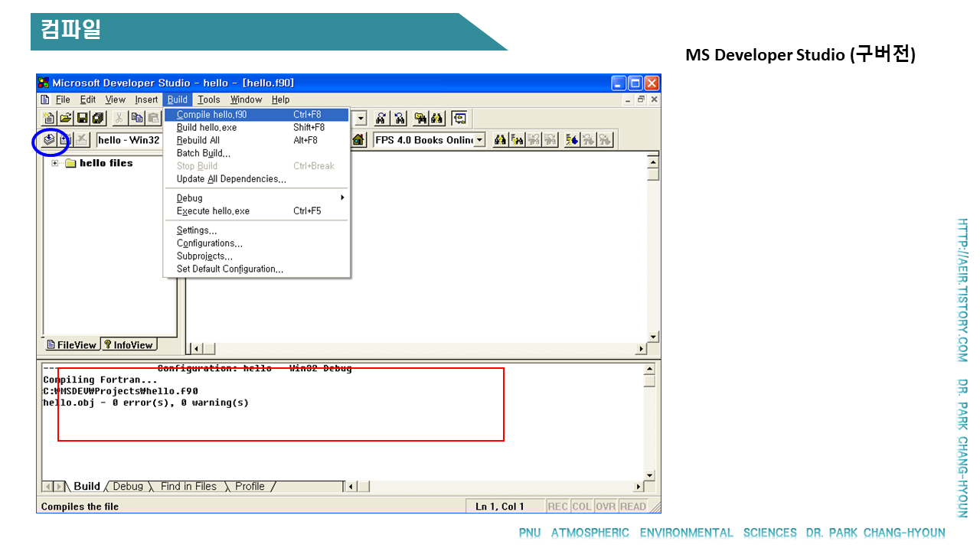Click the OVR status bar indicator
The width and height of the screenshot is (980, 551).
[x=606, y=507]
